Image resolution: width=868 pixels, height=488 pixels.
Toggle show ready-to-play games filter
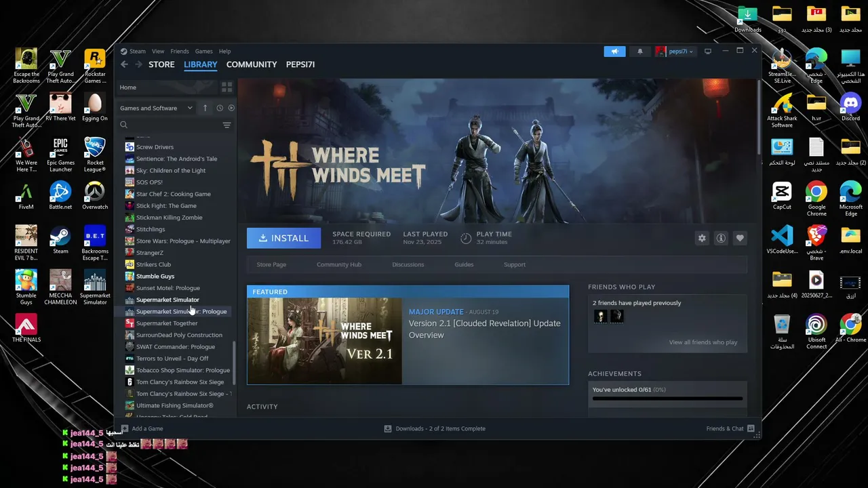pyautogui.click(x=231, y=108)
